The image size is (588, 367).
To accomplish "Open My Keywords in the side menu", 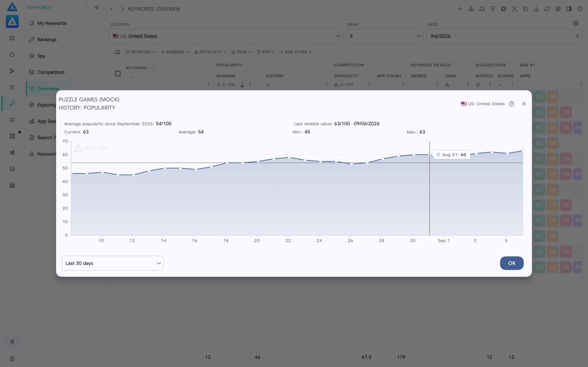I will (x=52, y=23).
